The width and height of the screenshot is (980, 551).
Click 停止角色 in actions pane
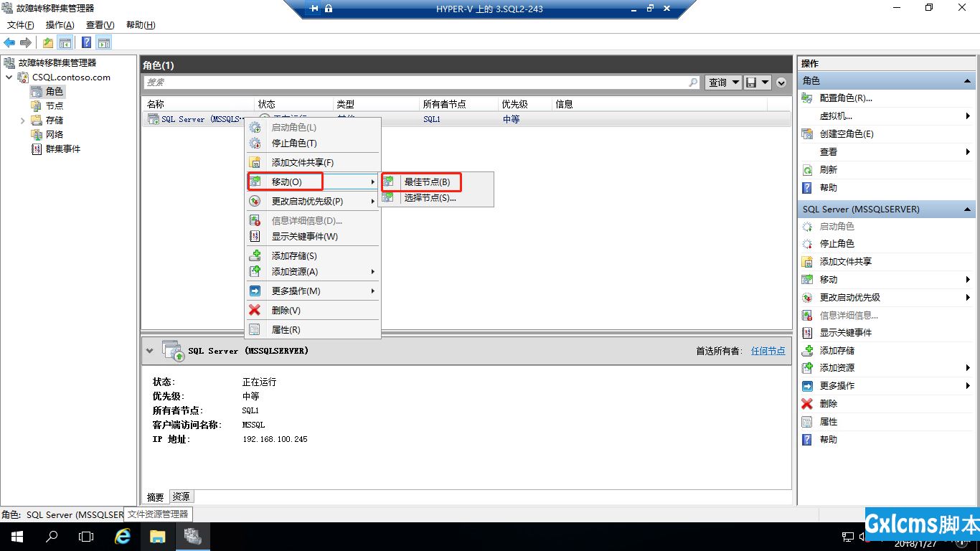click(837, 244)
